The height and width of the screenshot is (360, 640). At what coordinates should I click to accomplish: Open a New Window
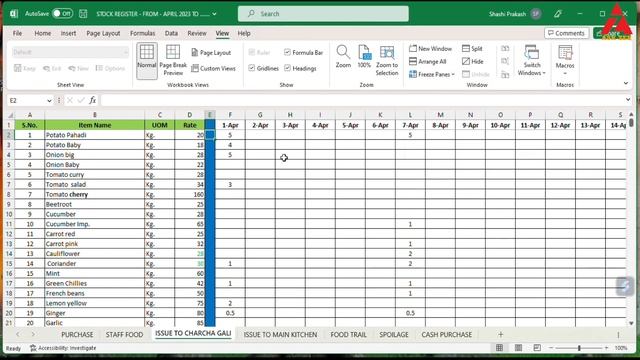(x=430, y=49)
